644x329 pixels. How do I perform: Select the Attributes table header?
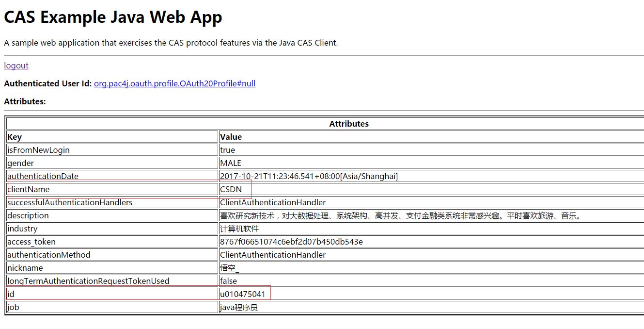pyautogui.click(x=349, y=123)
